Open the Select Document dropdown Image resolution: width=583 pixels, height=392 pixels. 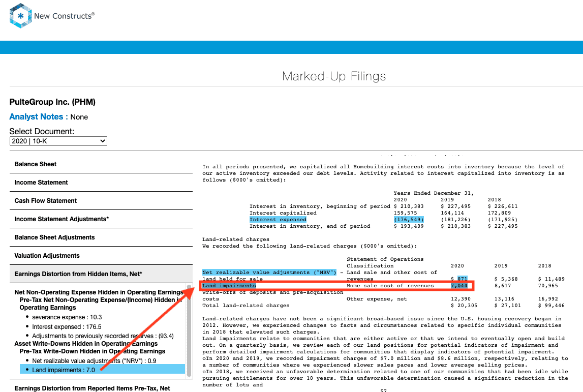click(58, 141)
